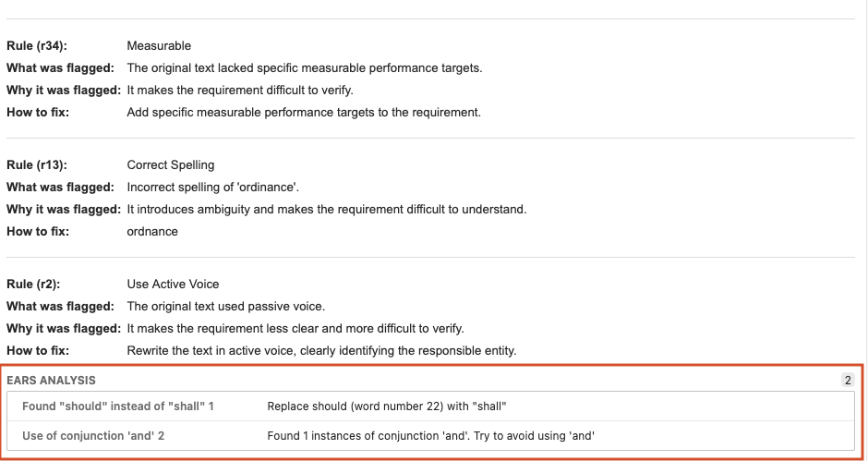The image size is (868, 461).
Task: Click the "Incorrect spelling of 'ordinance'" text
Action: (213, 188)
